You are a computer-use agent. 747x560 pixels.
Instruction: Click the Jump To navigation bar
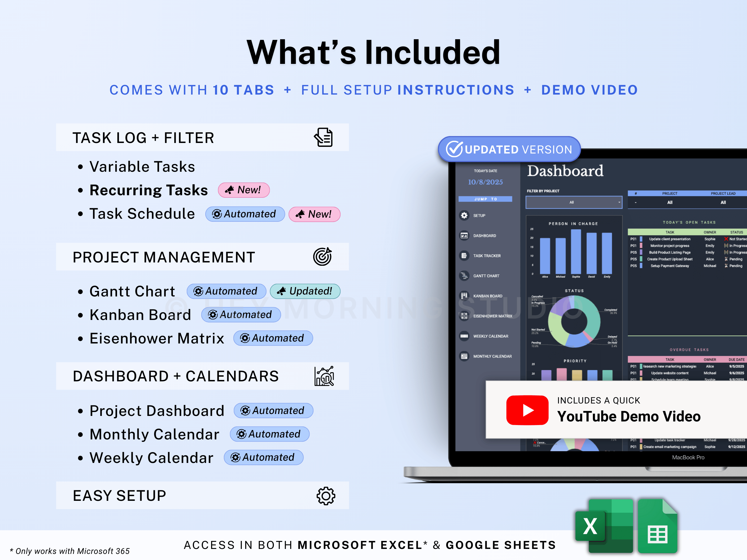click(x=485, y=199)
